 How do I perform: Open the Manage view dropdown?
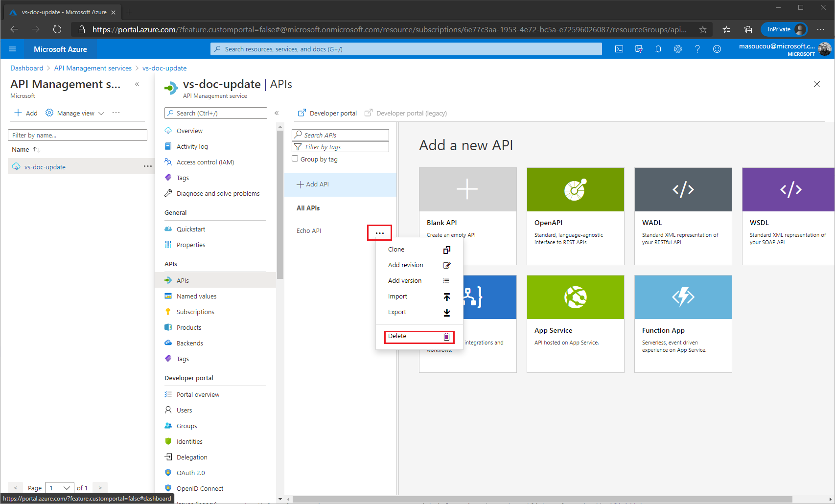[x=75, y=113]
